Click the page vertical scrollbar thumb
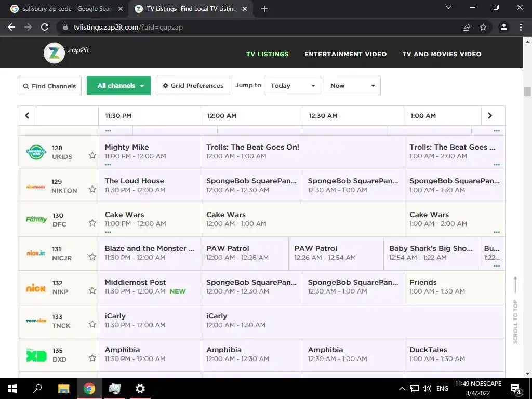 point(527,92)
